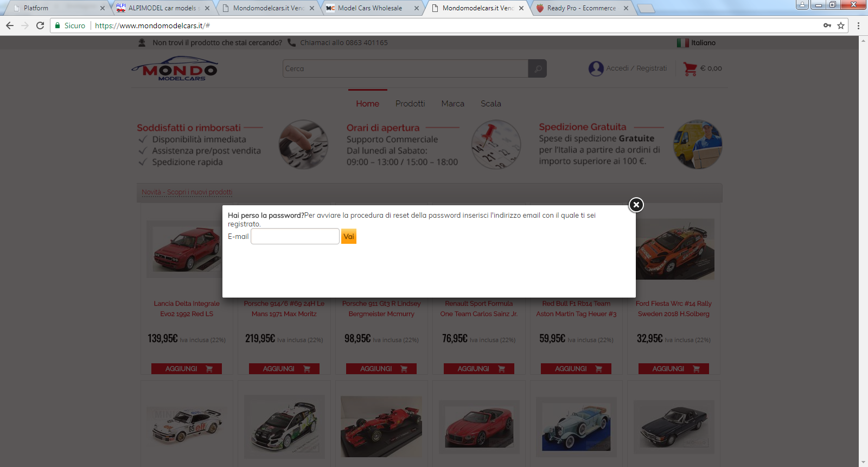Screen dimensions: 868x467
Task: Go back in browser history
Action: coord(10,26)
